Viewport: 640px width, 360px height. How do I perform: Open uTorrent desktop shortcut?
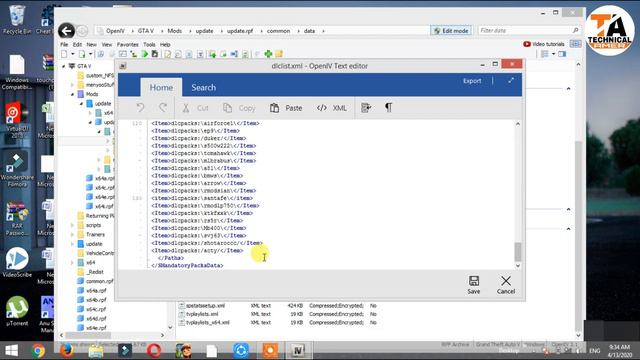coord(17,311)
